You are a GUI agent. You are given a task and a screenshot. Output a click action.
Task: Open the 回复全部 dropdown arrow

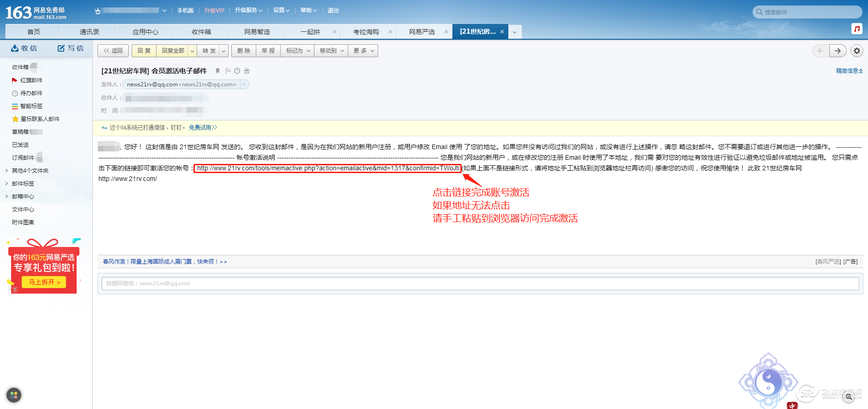pyautogui.click(x=192, y=51)
